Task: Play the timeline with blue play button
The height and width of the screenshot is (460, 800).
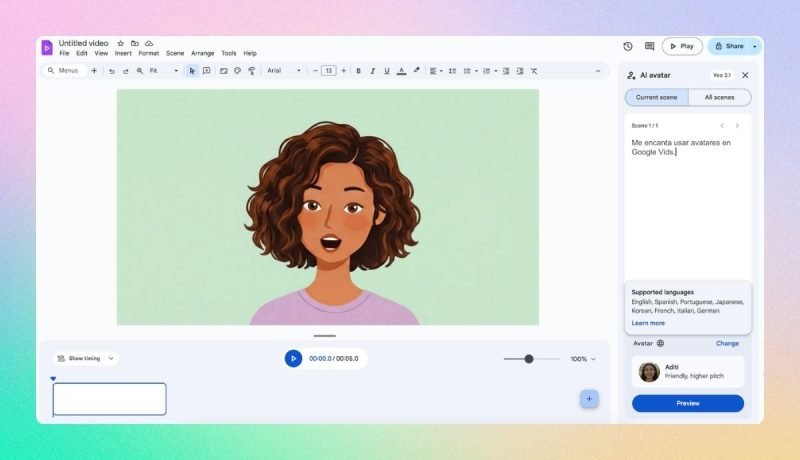Action: pos(293,359)
